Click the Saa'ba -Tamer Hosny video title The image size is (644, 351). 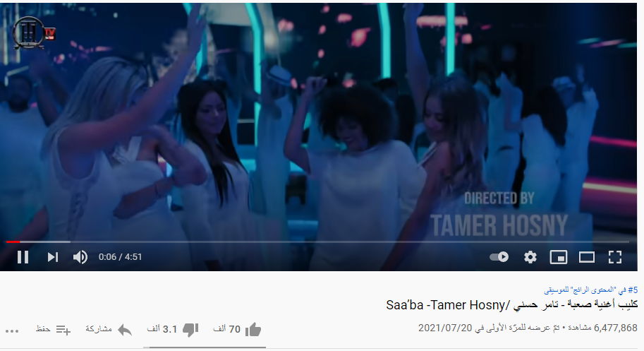click(x=512, y=305)
